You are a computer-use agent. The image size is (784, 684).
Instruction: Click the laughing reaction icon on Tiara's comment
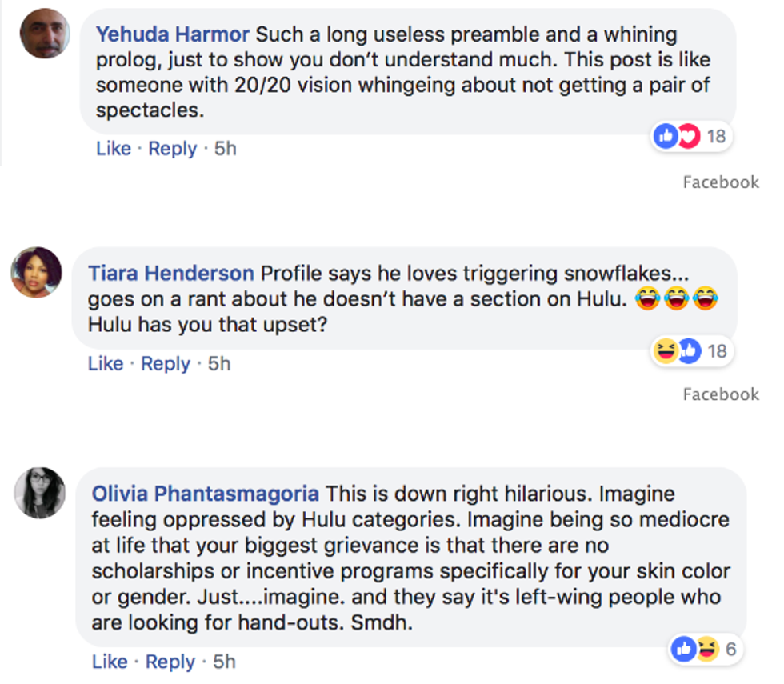click(x=666, y=350)
